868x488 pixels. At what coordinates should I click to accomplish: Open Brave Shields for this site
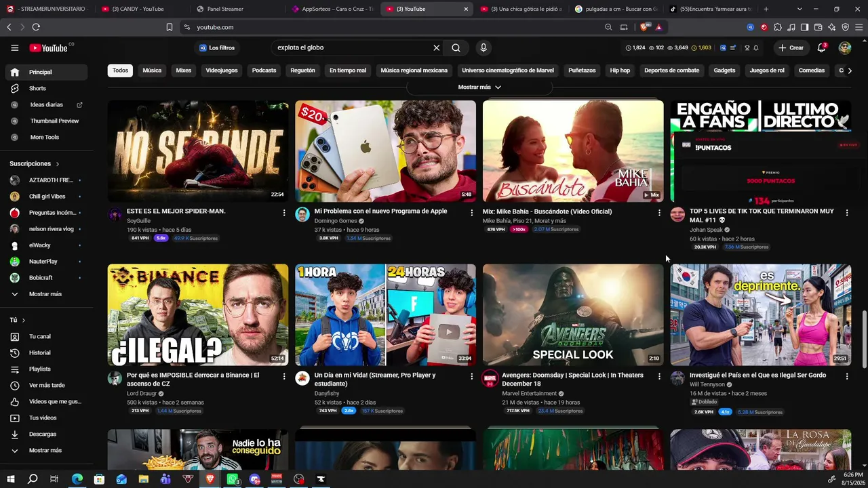coord(645,27)
